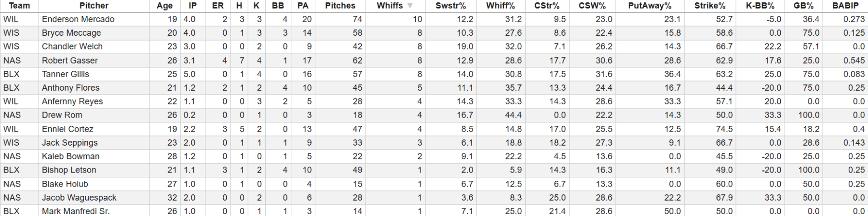Sort by the K-BB% column
The height and width of the screenshot is (216, 868).
[x=760, y=6]
